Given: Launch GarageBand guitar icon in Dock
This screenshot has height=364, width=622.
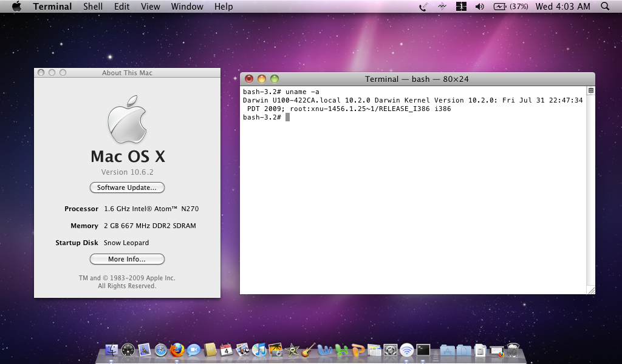Looking at the screenshot, I should pyautogui.click(x=308, y=349).
